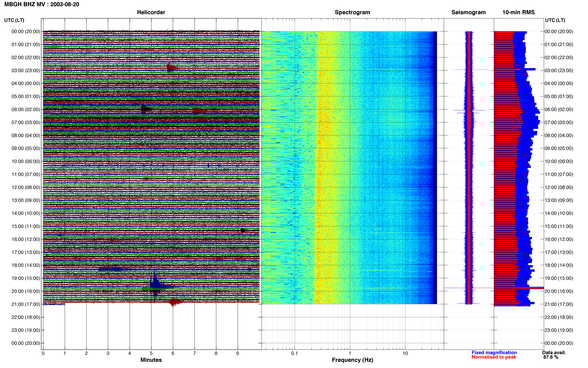The image size is (588, 368).
Task: Click the 'UTC (LT)' label beside the Helicorder
Action: [x=14, y=20]
